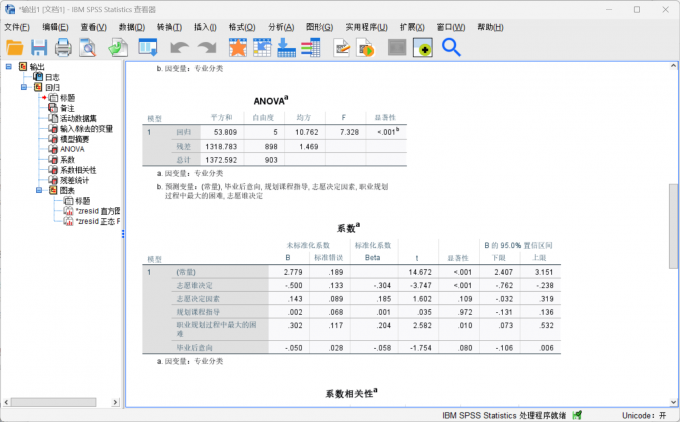Open Print Preview from toolbar

(88, 47)
